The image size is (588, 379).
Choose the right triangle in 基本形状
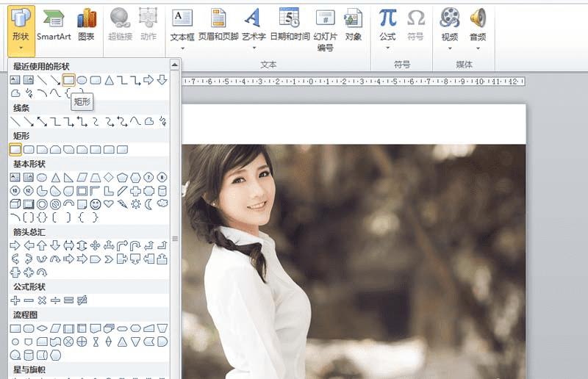click(68, 177)
